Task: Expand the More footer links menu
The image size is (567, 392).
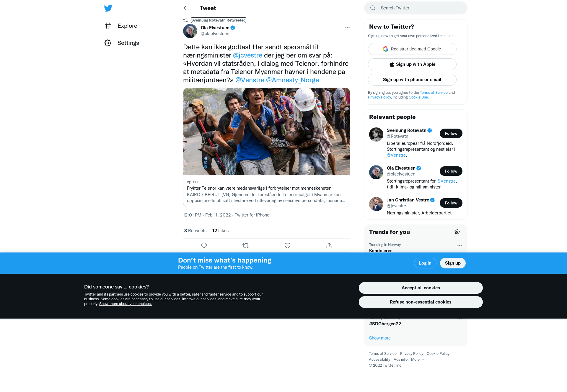Action: point(417,359)
